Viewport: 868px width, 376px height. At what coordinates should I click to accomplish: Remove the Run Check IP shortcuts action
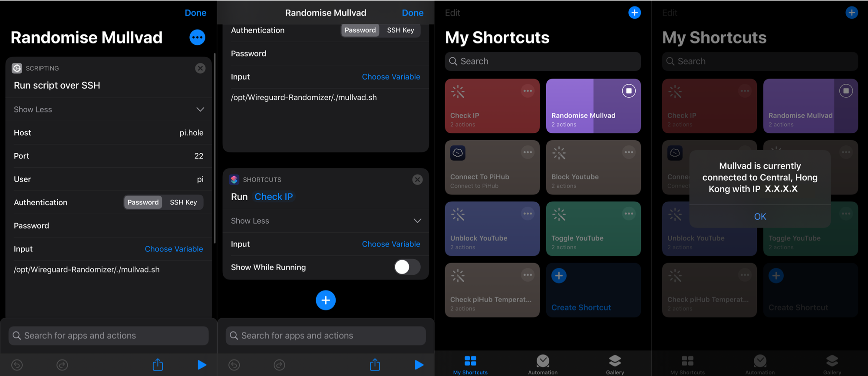point(417,180)
